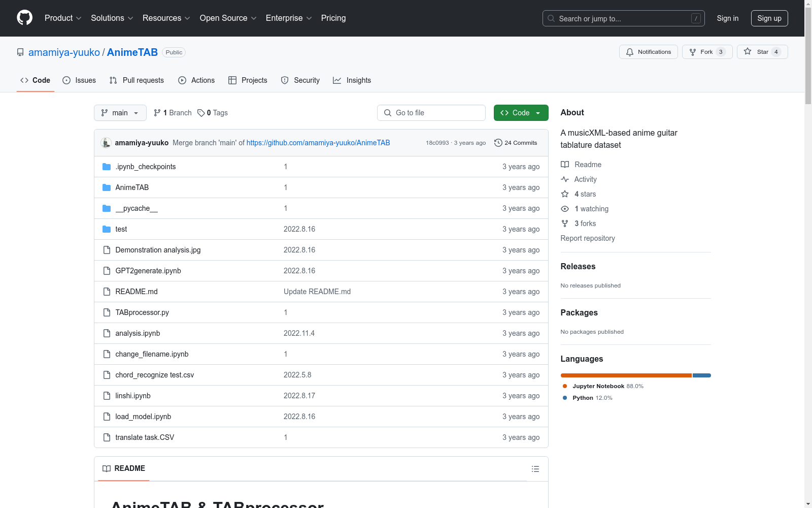Click the .ipynb_checkpoints folder icon

107,167
